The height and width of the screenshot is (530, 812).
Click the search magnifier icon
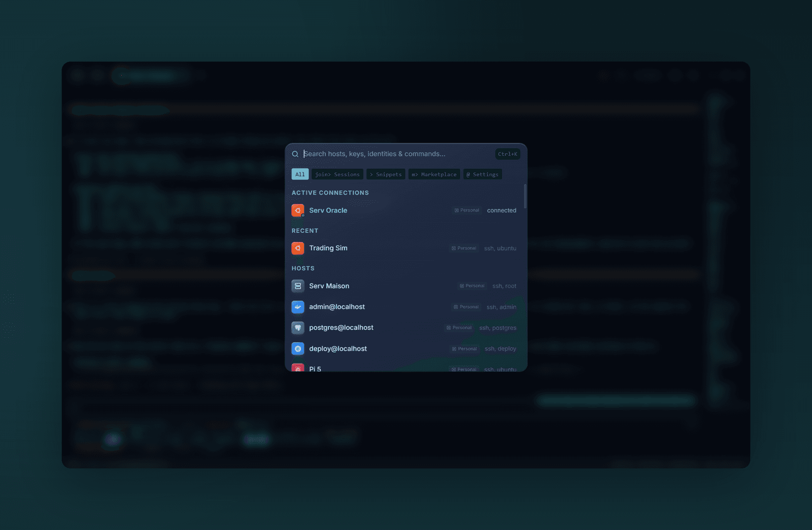click(295, 154)
